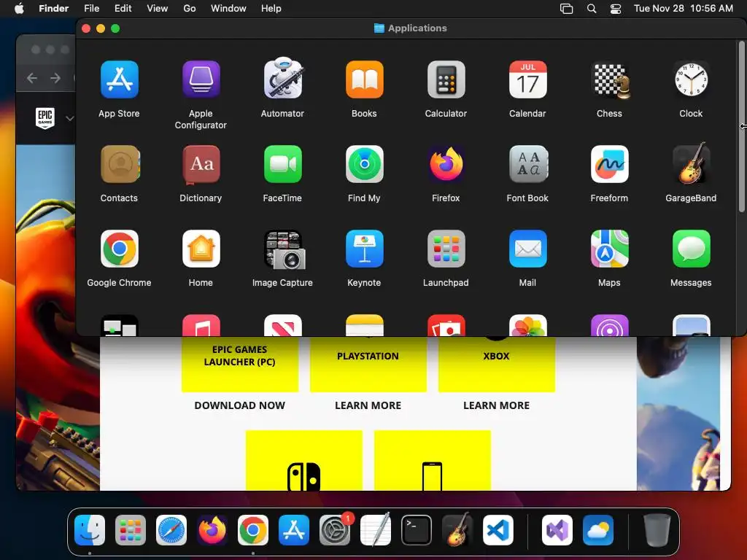Open the Trash in the Dock

coord(657,530)
